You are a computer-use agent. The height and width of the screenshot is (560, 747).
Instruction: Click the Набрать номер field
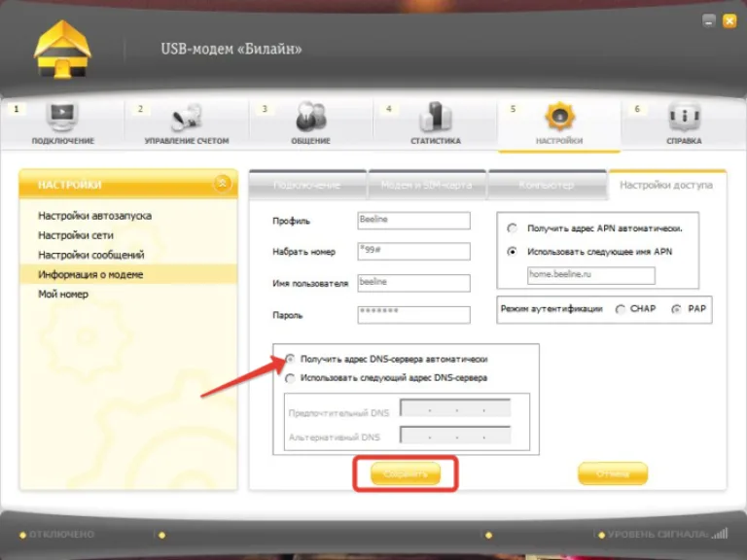click(x=414, y=251)
